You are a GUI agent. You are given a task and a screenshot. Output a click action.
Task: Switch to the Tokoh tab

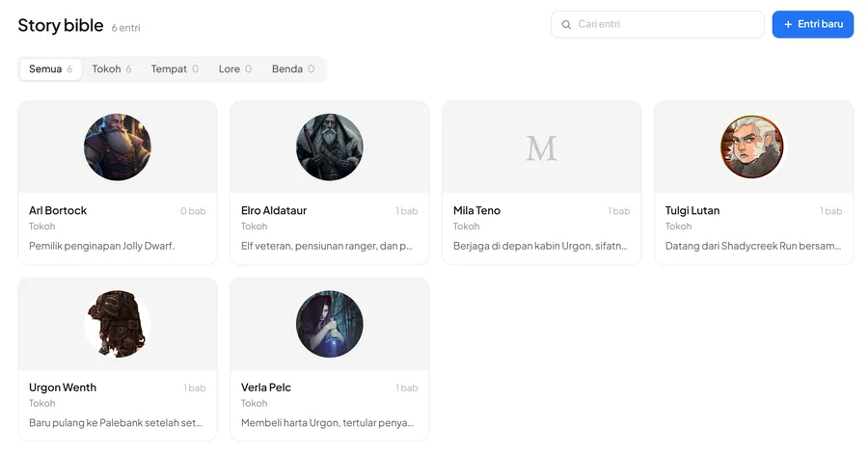111,69
